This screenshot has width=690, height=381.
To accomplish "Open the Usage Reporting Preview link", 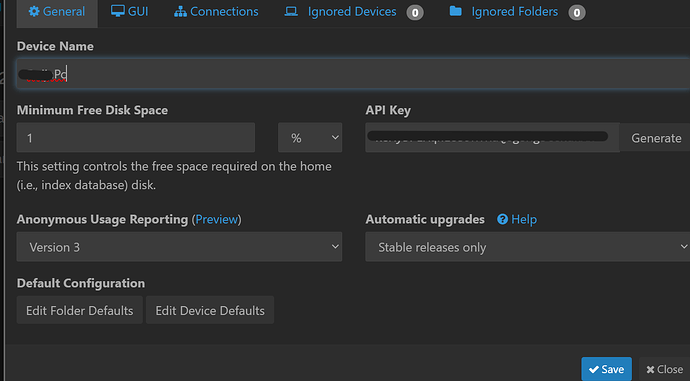I will [218, 219].
